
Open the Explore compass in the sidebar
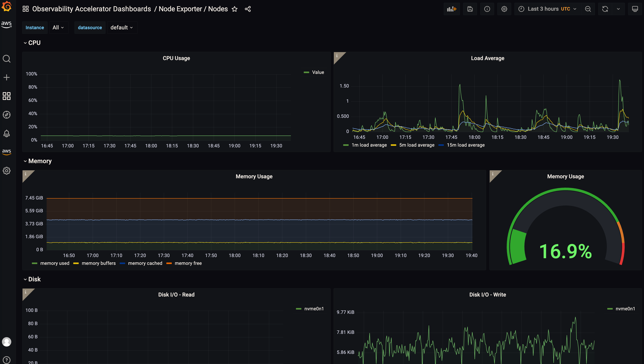[x=6, y=115]
